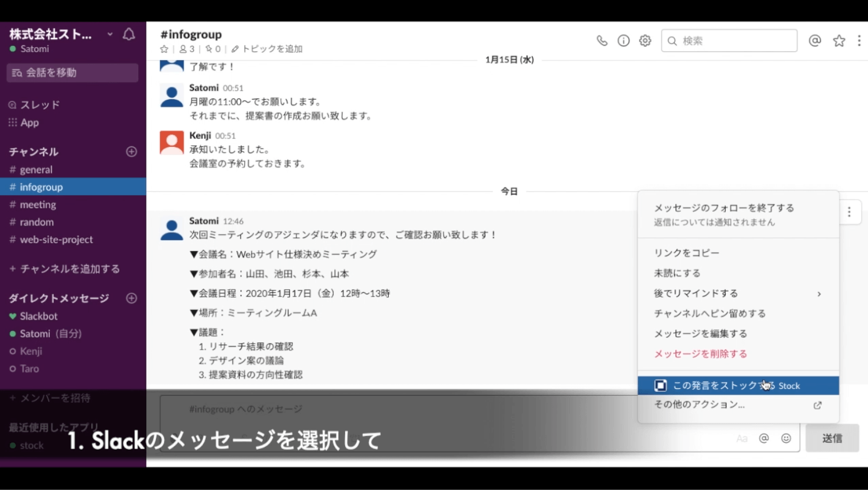Start a call with phone icon
868x491 pixels.
coord(601,41)
